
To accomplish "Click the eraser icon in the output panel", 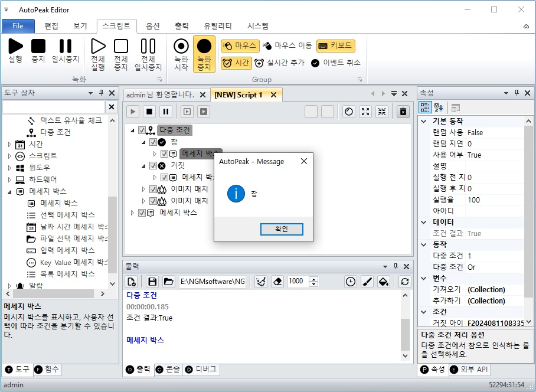I will tap(277, 282).
